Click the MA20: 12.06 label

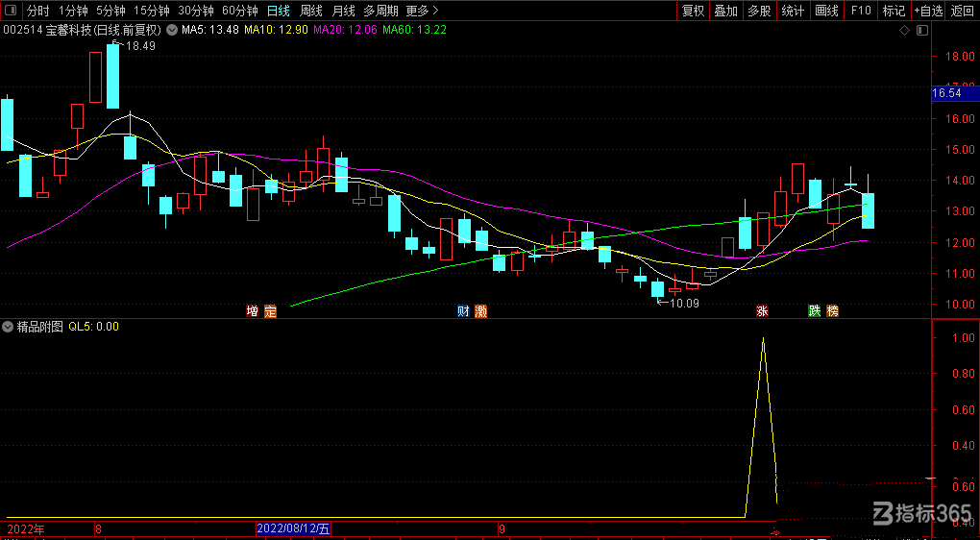[x=346, y=30]
